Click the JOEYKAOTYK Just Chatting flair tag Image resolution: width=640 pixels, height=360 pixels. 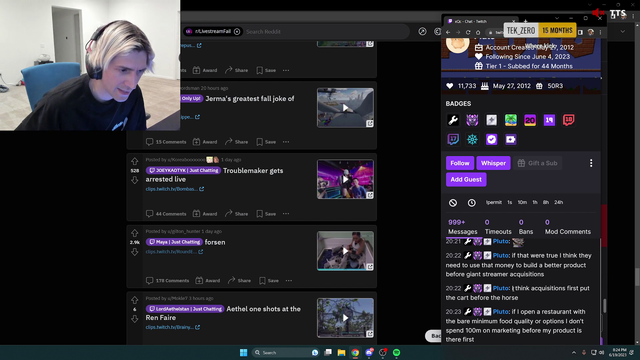pos(183,171)
